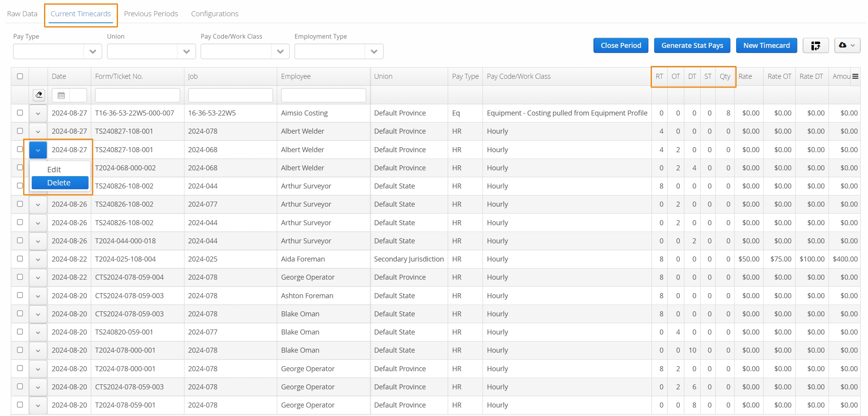The height and width of the screenshot is (416, 868).
Task: Click ticket T2024-025-108-004
Action: pyautogui.click(x=125, y=259)
